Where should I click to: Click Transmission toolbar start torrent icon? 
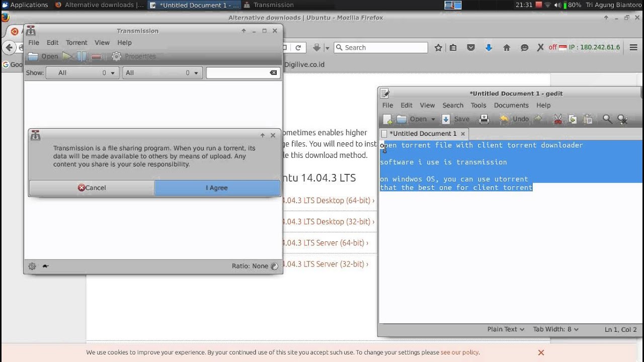point(67,56)
